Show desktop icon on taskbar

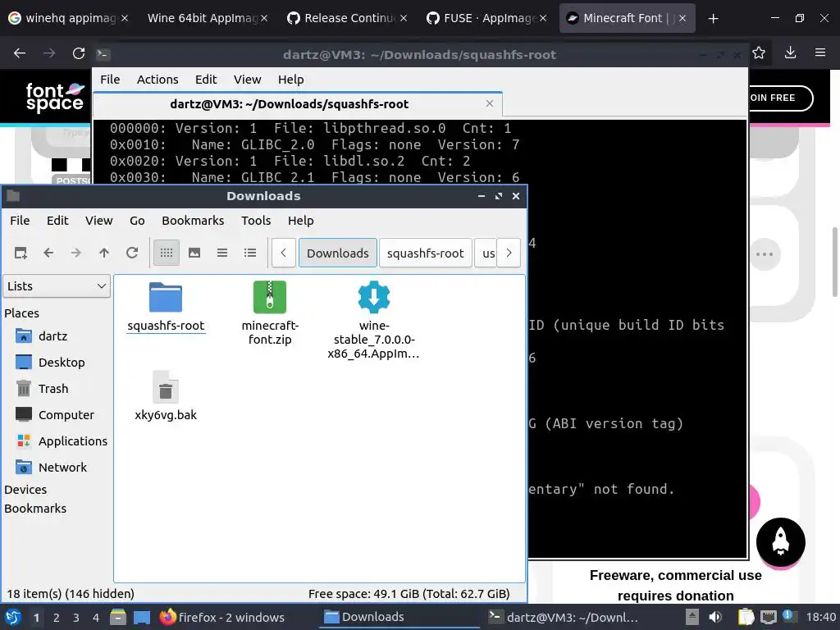142,618
